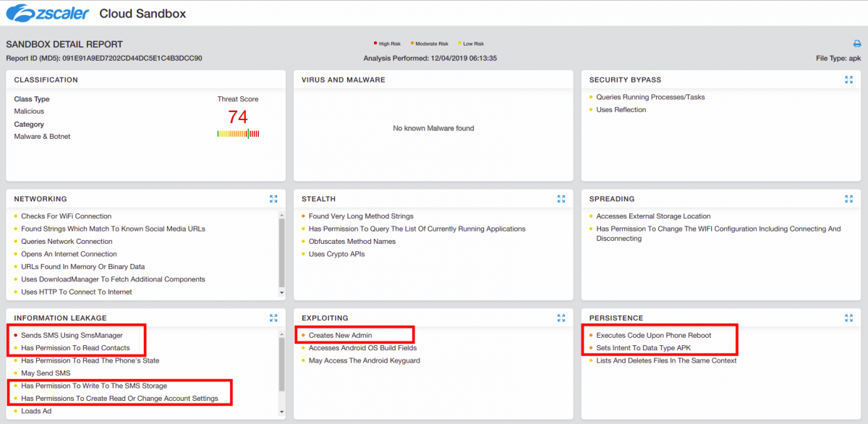This screenshot has height=424, width=868.
Task: Click 'Executes Code Upon Phone Reboot' item
Action: (x=653, y=336)
